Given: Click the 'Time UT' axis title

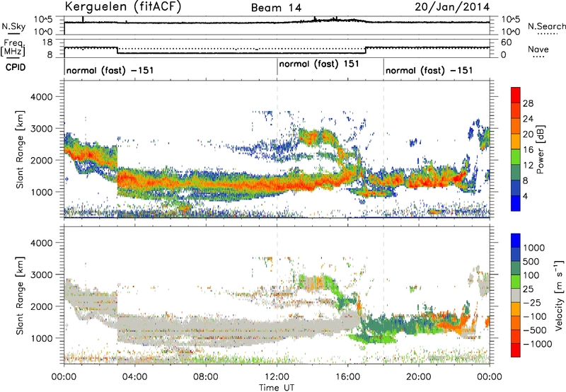Looking at the screenshot, I should point(277,388).
